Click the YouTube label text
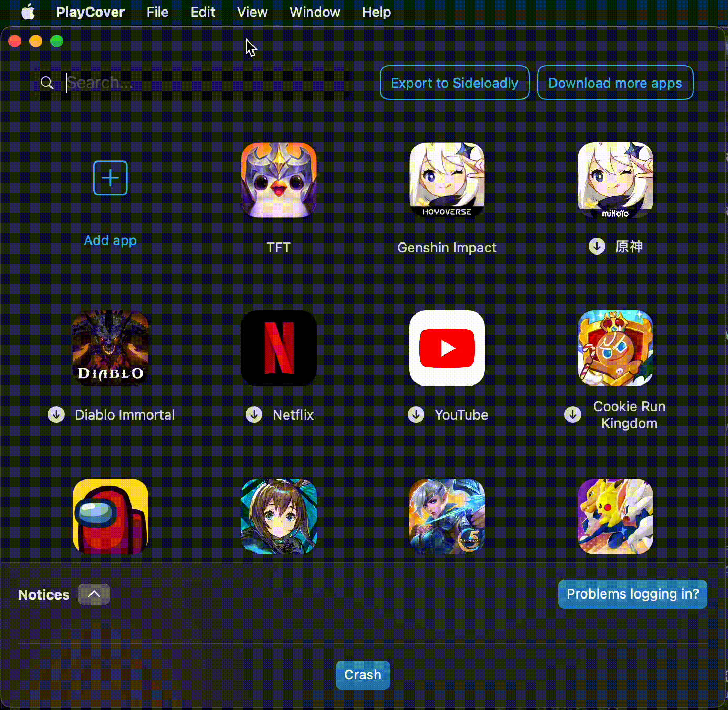The width and height of the screenshot is (728, 710). point(461,415)
